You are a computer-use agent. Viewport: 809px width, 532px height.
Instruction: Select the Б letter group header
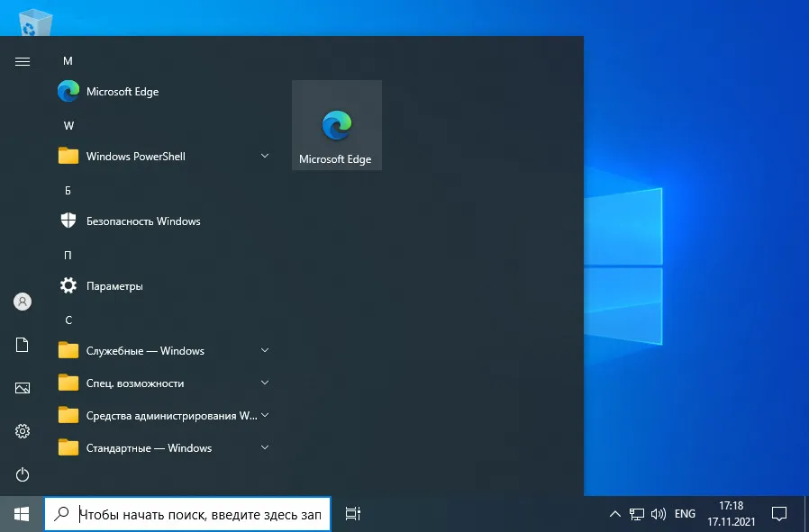point(68,191)
